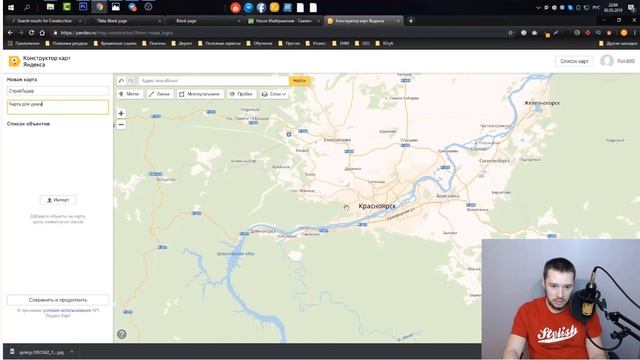Screen dimensions: 640x360
Task: Click the map description text field
Action: tap(58, 107)
